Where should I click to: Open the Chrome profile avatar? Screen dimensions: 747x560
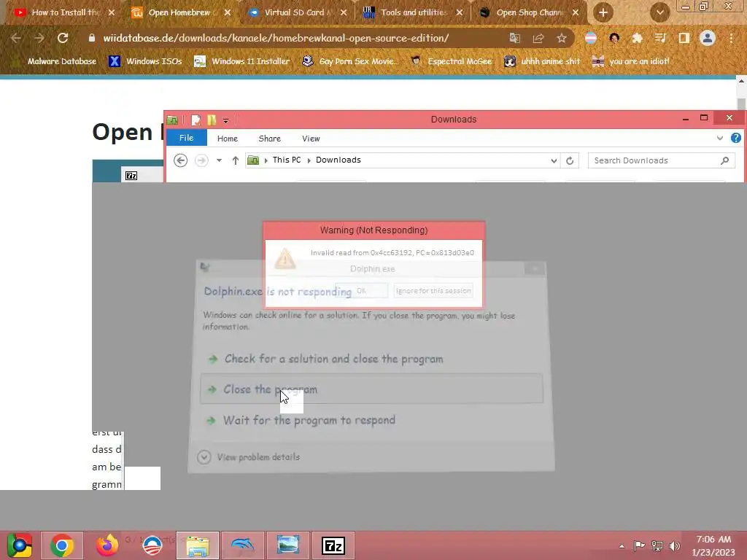coord(708,38)
